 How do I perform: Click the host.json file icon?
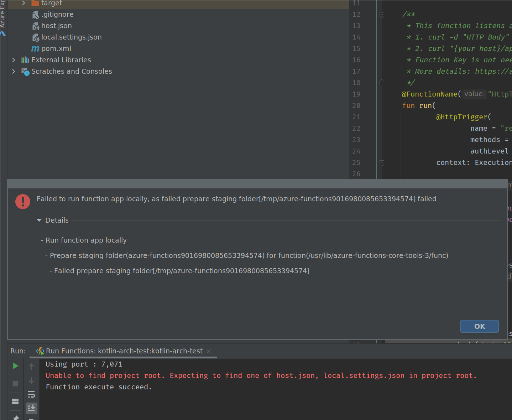coord(36,26)
